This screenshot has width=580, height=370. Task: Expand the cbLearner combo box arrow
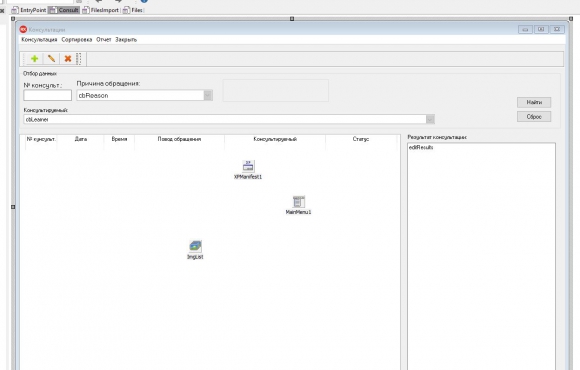[x=430, y=119]
